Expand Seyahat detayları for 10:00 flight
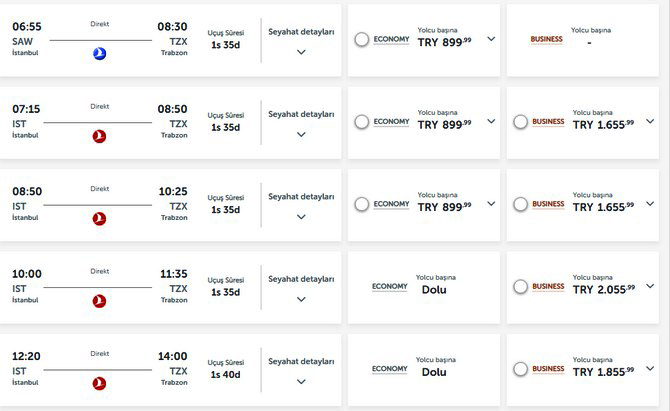 tap(301, 300)
